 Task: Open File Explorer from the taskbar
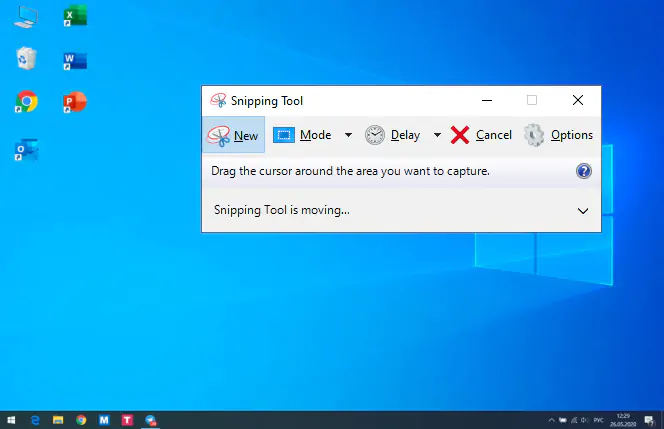pyautogui.click(x=58, y=420)
